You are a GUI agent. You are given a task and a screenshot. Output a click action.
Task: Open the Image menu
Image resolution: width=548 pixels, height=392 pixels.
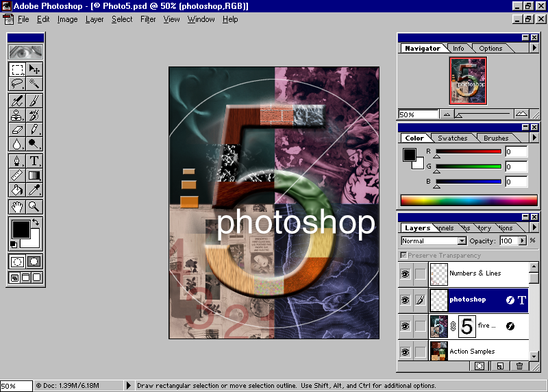[67, 19]
